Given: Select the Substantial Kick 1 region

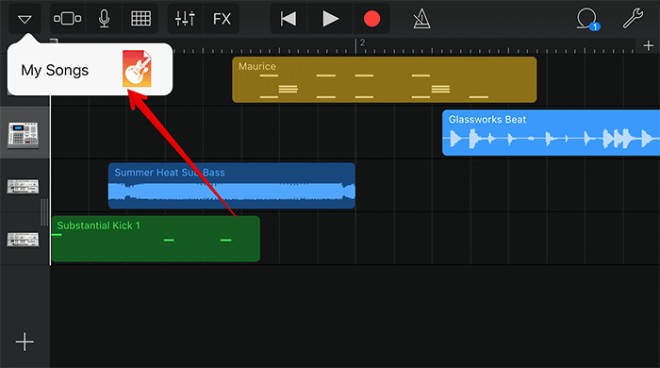Looking at the screenshot, I should point(156,239).
